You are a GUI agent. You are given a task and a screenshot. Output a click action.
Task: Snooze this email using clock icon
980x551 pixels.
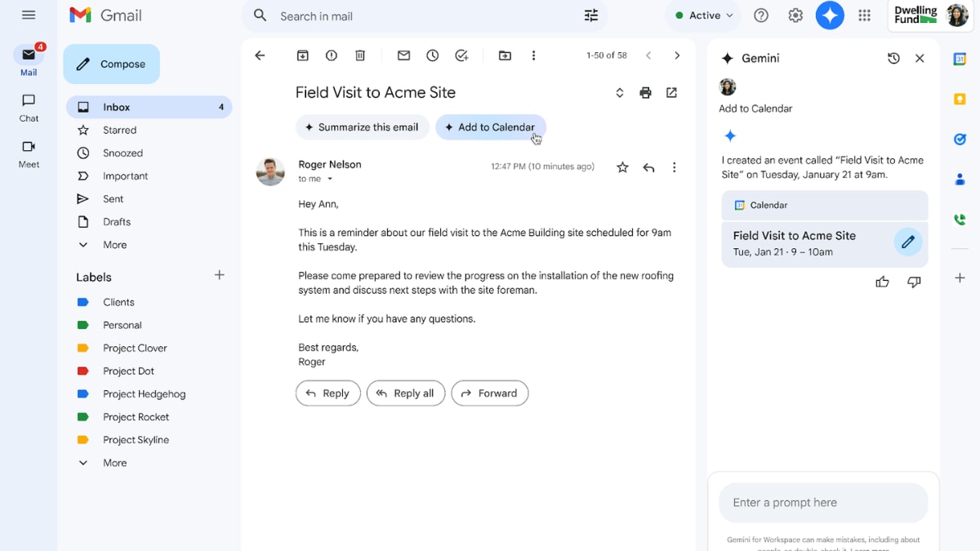(x=432, y=56)
